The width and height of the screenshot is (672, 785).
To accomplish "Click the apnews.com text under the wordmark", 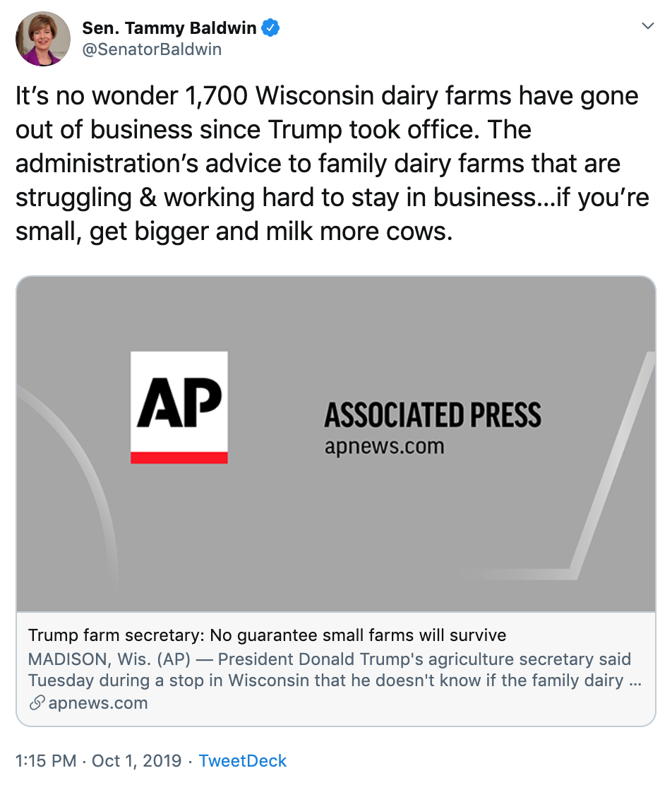I will pyautogui.click(x=384, y=447).
